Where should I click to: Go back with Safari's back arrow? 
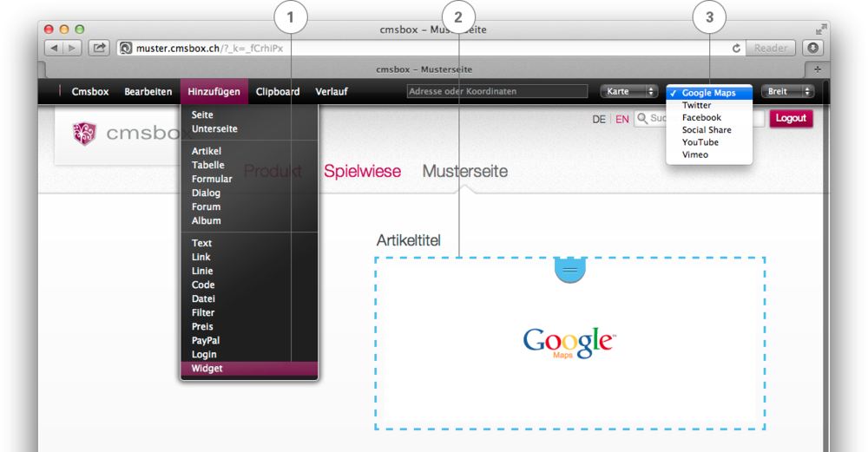[x=53, y=48]
